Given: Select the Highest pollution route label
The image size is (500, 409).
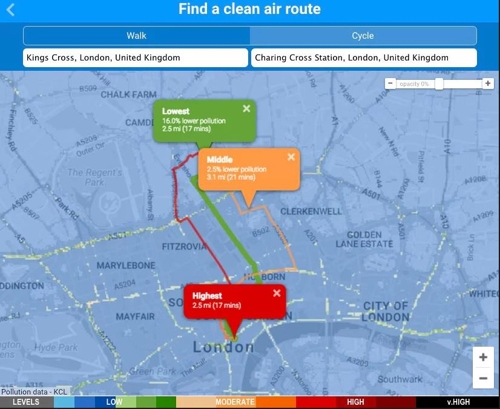Looking at the screenshot, I should [207, 296].
